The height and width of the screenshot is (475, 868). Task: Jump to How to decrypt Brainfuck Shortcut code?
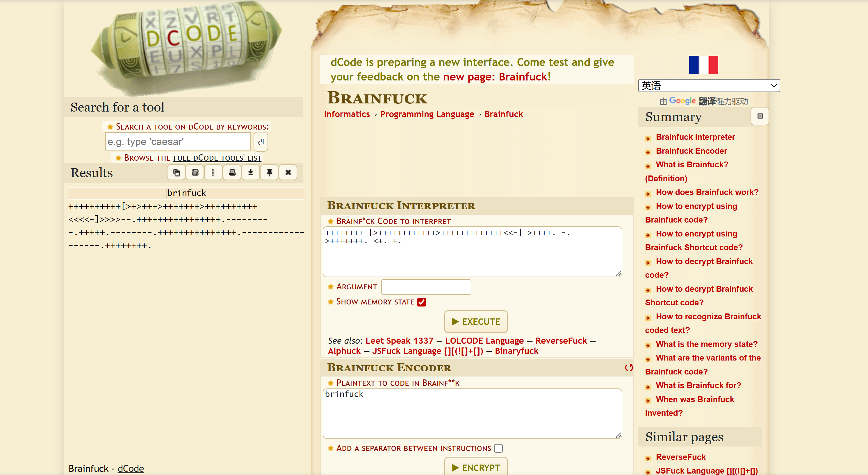point(704,289)
